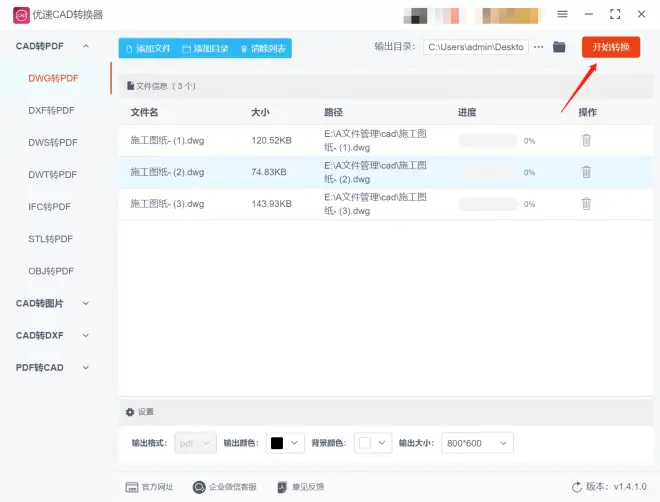Select IFC转PDF in the sidebar

[50, 207]
